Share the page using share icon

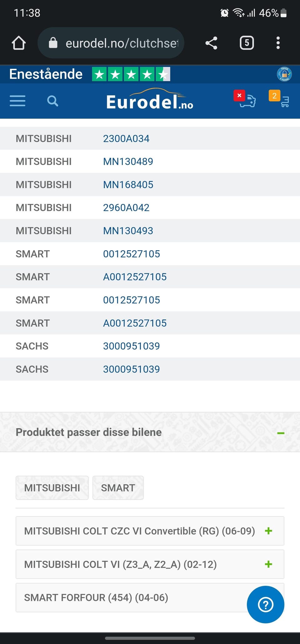(211, 43)
